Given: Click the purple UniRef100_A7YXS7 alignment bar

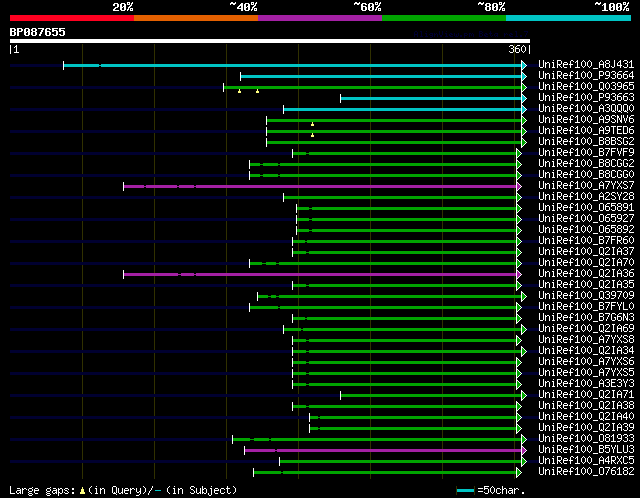Looking at the screenshot, I should coord(320,187).
